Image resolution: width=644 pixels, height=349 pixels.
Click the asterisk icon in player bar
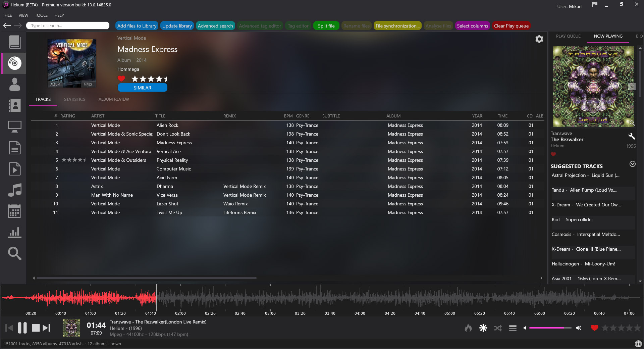tap(483, 328)
